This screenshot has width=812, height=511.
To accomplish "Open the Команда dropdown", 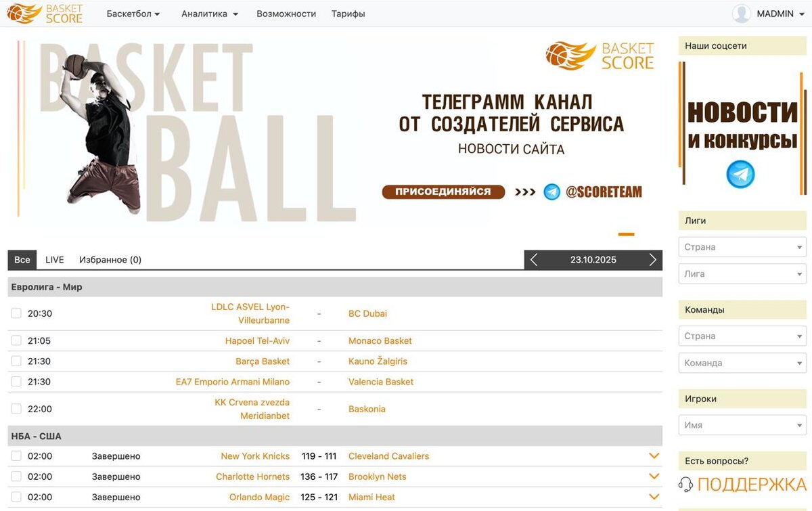I will tap(742, 363).
